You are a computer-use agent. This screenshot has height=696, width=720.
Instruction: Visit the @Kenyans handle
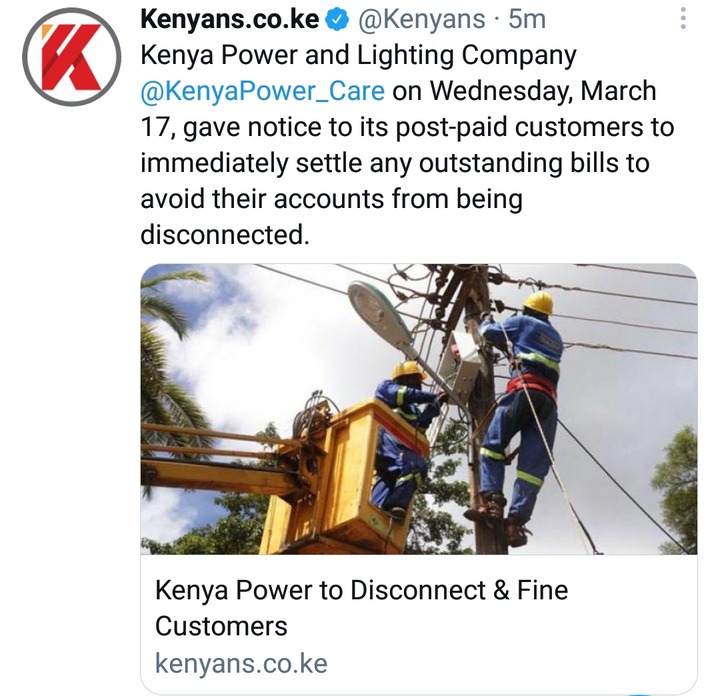tap(421, 20)
